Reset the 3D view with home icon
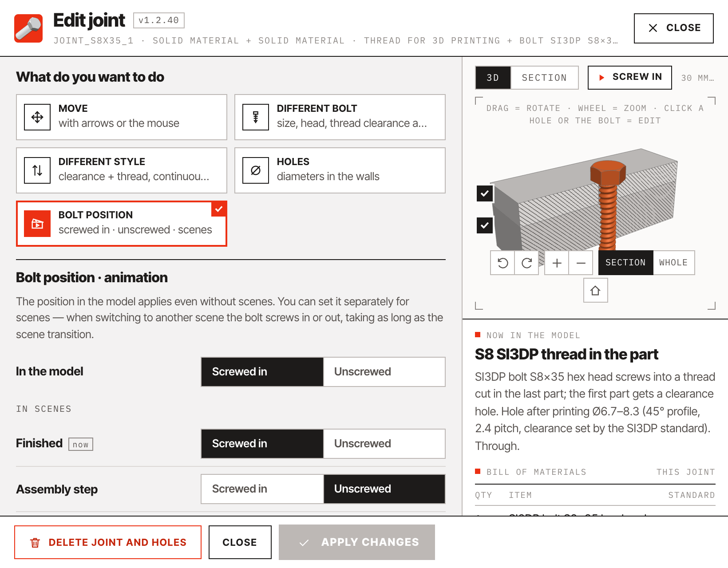The height and width of the screenshot is (568, 728). 595,291
